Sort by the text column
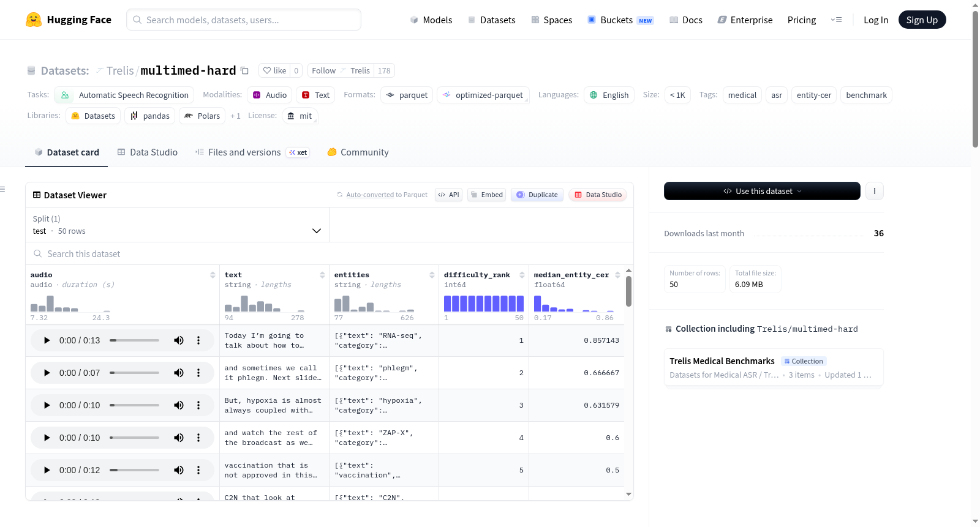This screenshot has width=980, height=527. coord(322,275)
